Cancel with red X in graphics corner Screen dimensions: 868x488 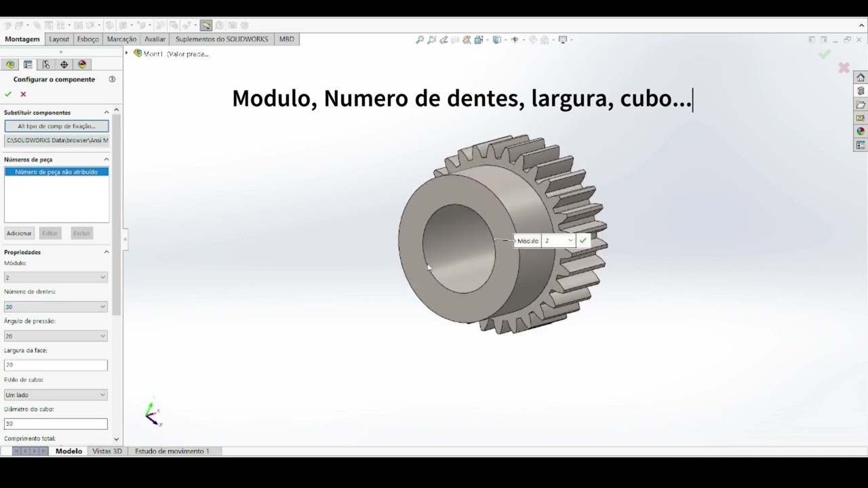coord(844,68)
